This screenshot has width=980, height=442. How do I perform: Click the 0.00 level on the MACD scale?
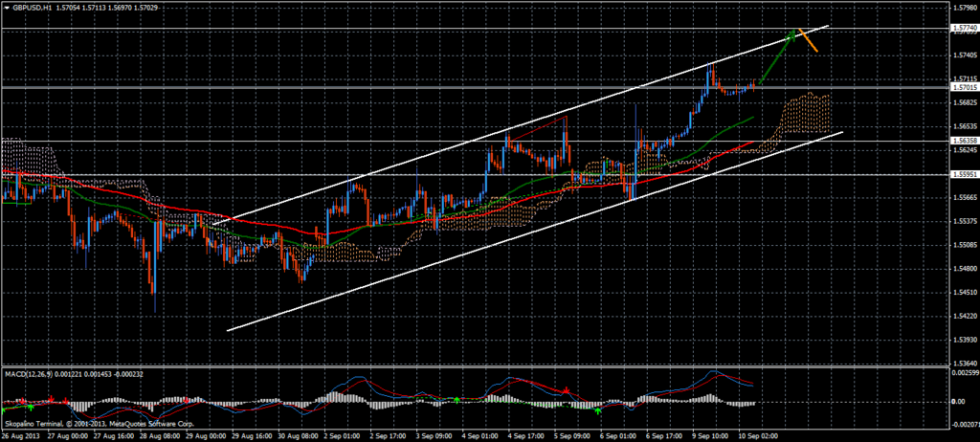click(x=957, y=401)
